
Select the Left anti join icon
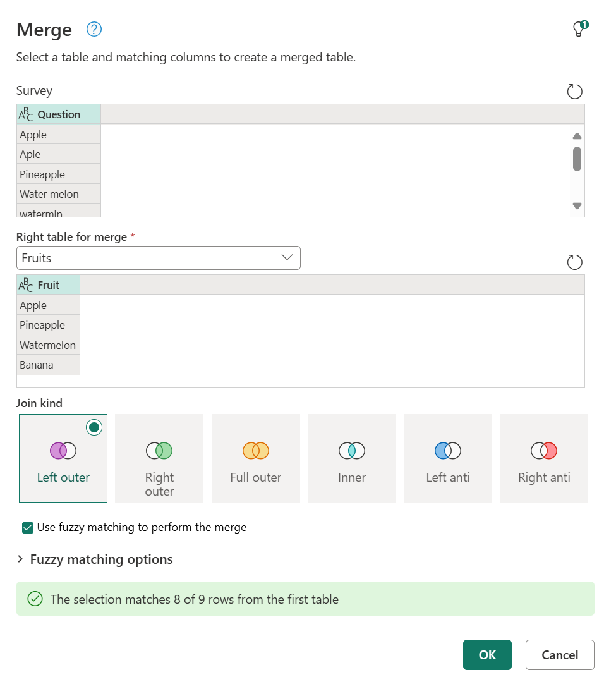[448, 451]
